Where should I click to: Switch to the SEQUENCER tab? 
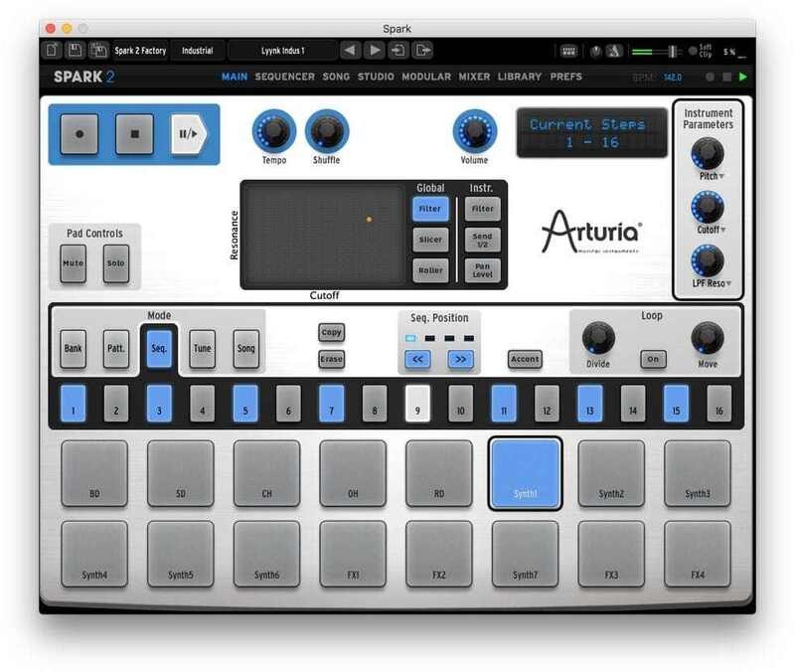284,77
